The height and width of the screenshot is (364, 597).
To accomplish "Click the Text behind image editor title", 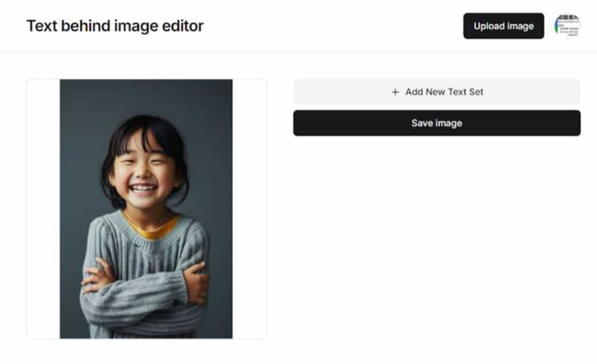I will tap(115, 26).
